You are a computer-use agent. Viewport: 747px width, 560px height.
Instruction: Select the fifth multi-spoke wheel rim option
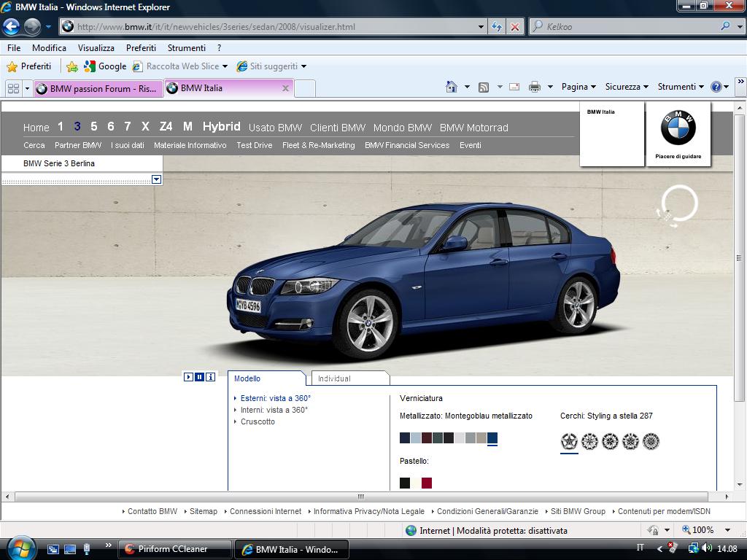pos(651,441)
